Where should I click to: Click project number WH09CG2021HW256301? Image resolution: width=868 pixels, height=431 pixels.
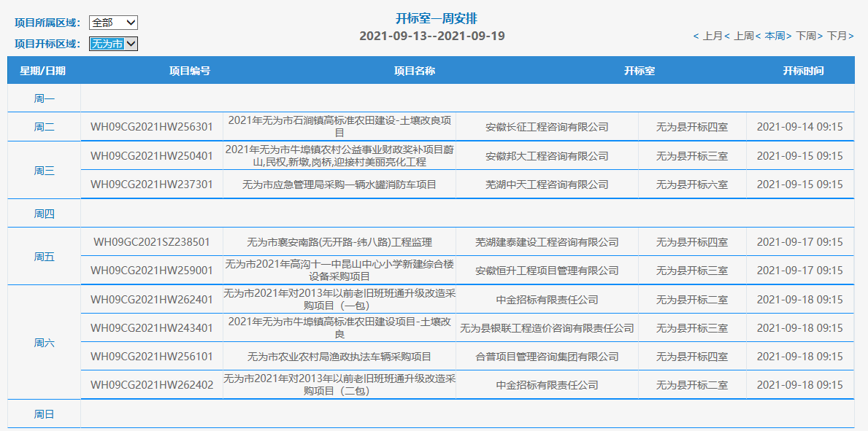[x=152, y=127]
